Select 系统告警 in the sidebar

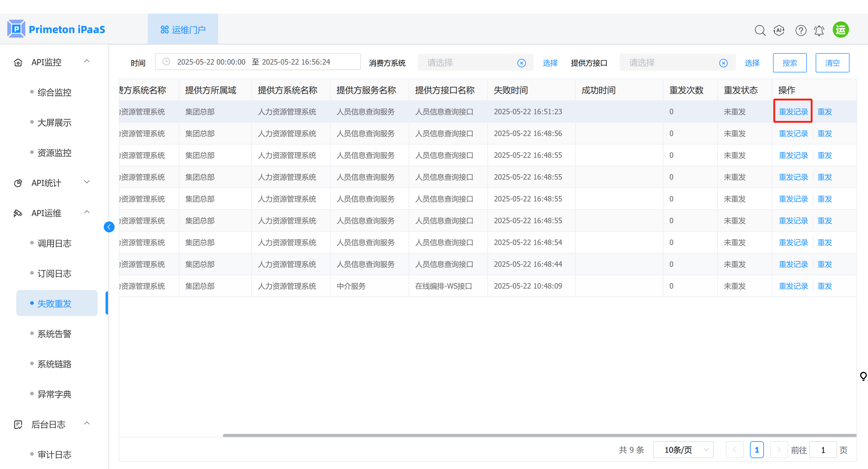tap(54, 334)
